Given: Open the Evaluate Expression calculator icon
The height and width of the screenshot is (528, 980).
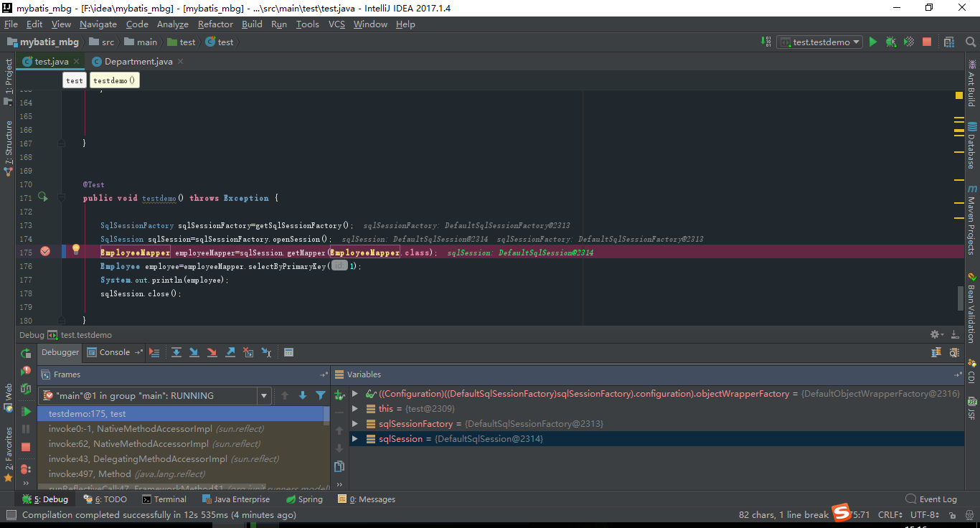Looking at the screenshot, I should pyautogui.click(x=288, y=352).
